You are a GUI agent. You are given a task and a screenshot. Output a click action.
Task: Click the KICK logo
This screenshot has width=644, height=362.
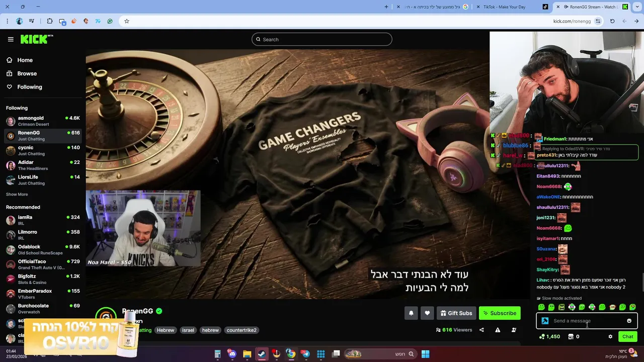click(x=36, y=39)
